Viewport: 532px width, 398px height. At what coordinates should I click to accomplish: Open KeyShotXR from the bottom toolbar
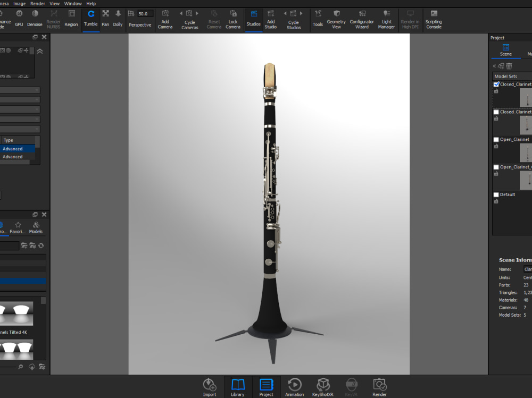pos(323,386)
